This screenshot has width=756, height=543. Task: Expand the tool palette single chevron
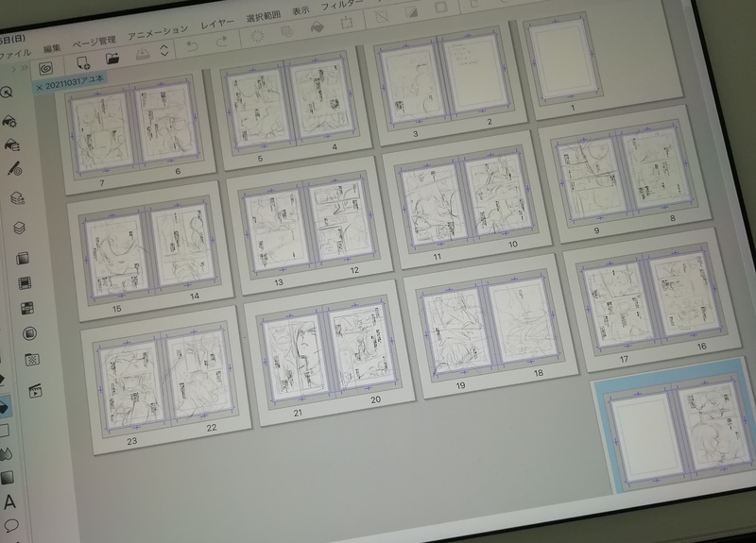tap(13, 69)
